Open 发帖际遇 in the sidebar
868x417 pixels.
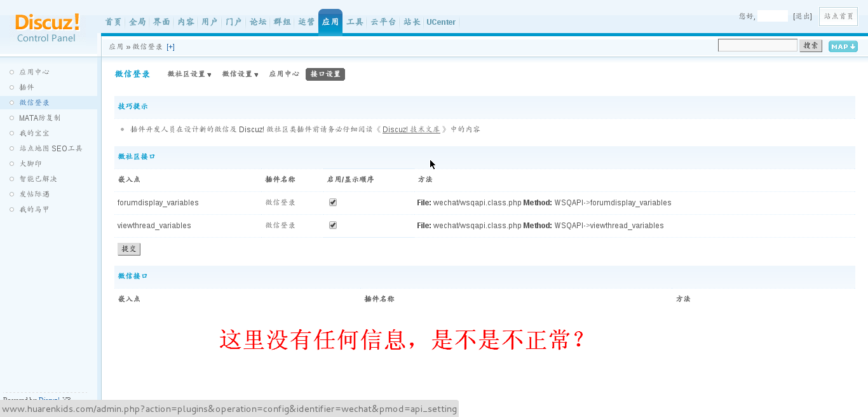(x=34, y=195)
